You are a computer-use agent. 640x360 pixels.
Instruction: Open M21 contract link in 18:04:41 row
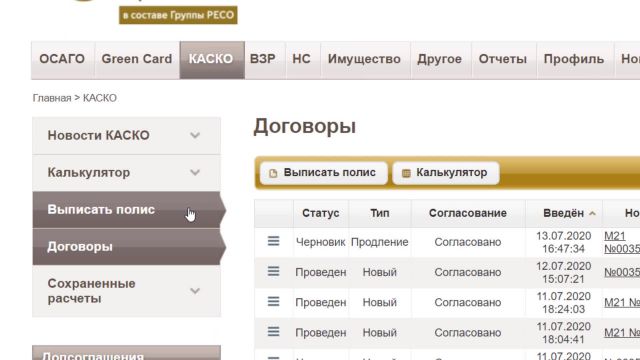click(622, 333)
